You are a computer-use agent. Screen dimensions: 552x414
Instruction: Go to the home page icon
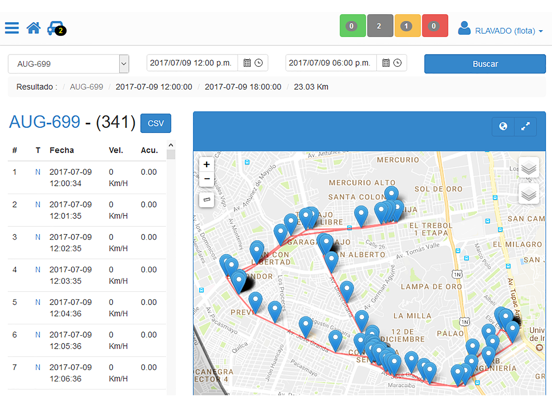click(34, 28)
